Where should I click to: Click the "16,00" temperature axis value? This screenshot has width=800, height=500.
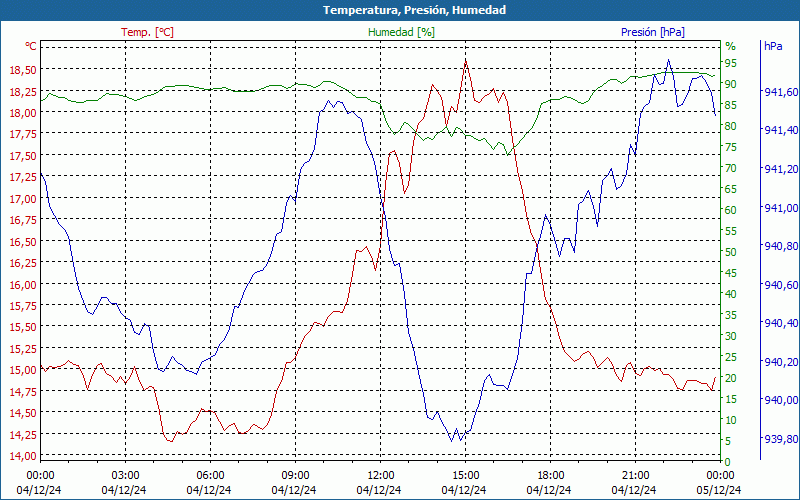tap(23, 284)
